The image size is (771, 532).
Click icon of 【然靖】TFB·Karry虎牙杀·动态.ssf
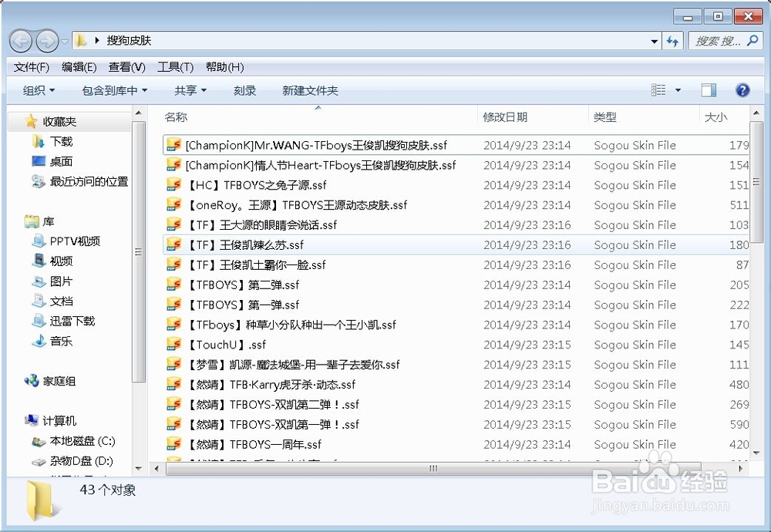(173, 384)
